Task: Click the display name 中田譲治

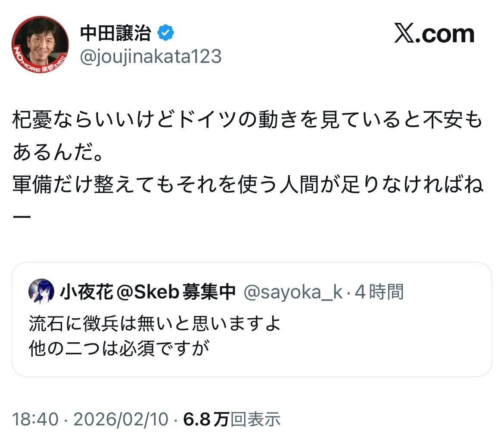Action: pos(115,34)
